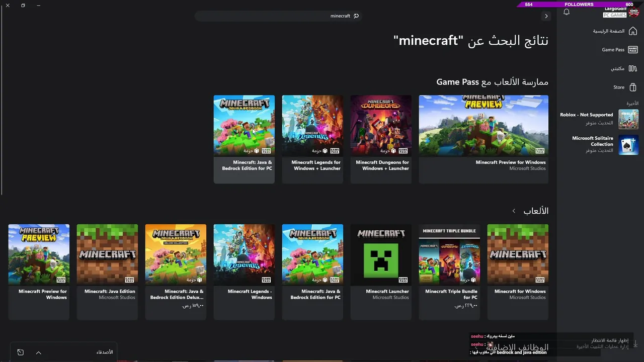The width and height of the screenshot is (644, 362).
Task: Click the "minecraft" search input field
Action: point(279,16)
